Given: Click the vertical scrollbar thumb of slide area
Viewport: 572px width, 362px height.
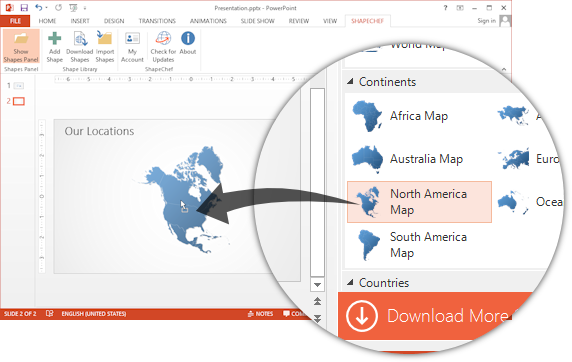Looking at the screenshot, I should pyautogui.click(x=317, y=182).
